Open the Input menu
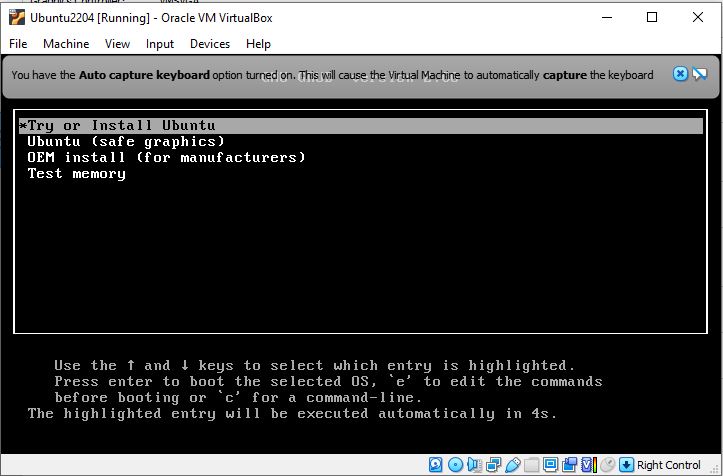 pyautogui.click(x=160, y=44)
